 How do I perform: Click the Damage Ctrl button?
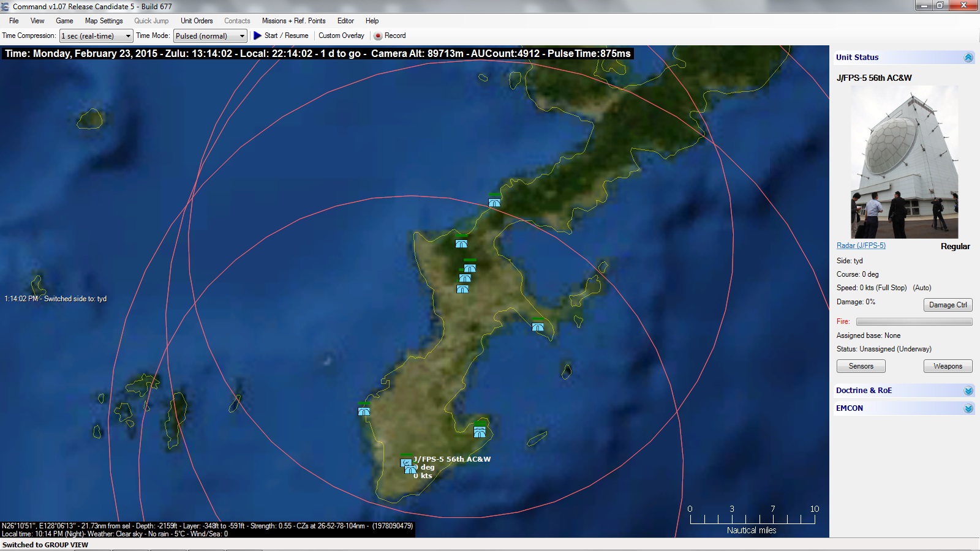[x=948, y=305]
